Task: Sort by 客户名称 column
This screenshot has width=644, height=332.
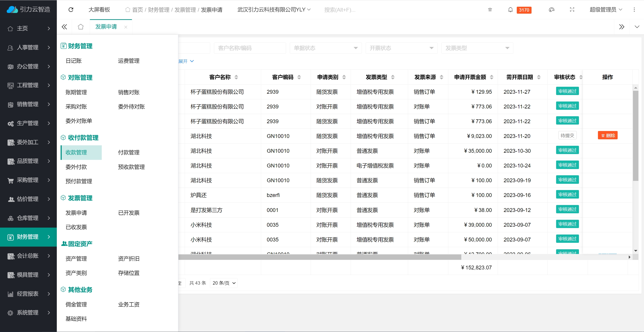Action: click(236, 77)
